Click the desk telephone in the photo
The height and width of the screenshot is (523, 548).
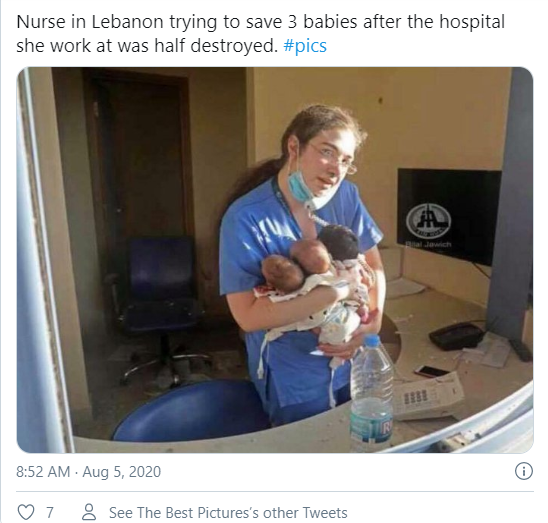click(429, 397)
